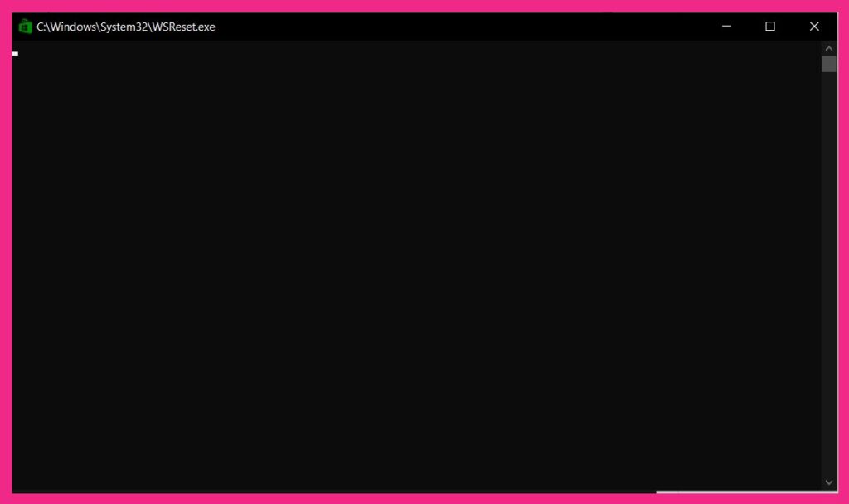Screen dimensions: 849x504
Task: Click the vertical scrollbar track middle
Action: pos(829,265)
